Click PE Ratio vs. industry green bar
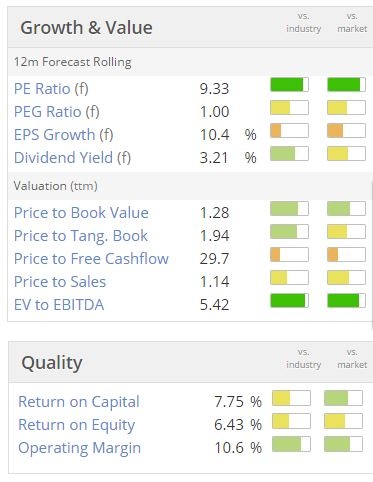The width and height of the screenshot is (373, 482). pyautogui.click(x=289, y=85)
